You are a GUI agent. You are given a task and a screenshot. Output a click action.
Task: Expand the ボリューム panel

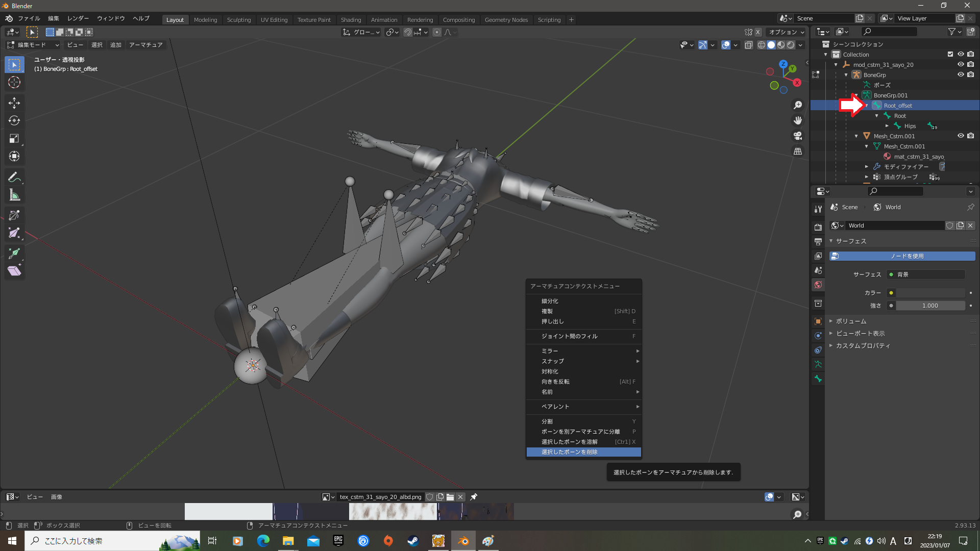point(851,321)
